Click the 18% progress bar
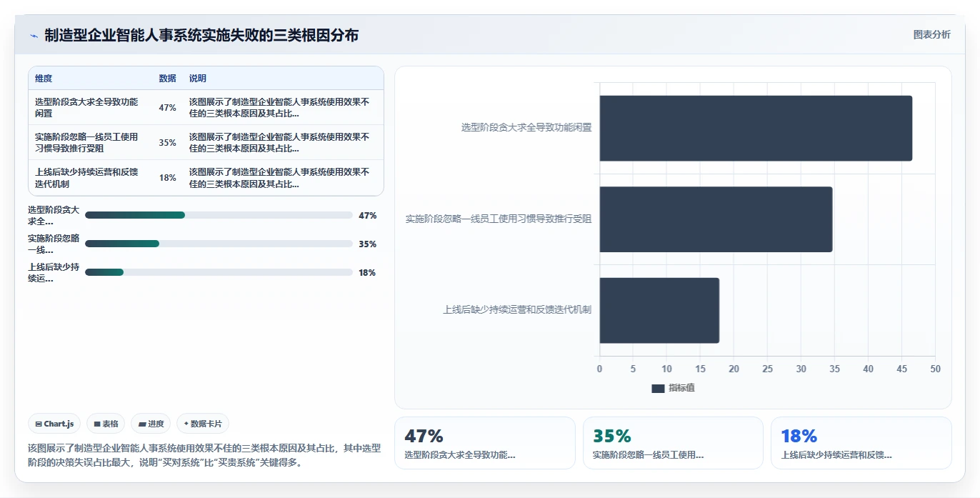 click(x=219, y=272)
